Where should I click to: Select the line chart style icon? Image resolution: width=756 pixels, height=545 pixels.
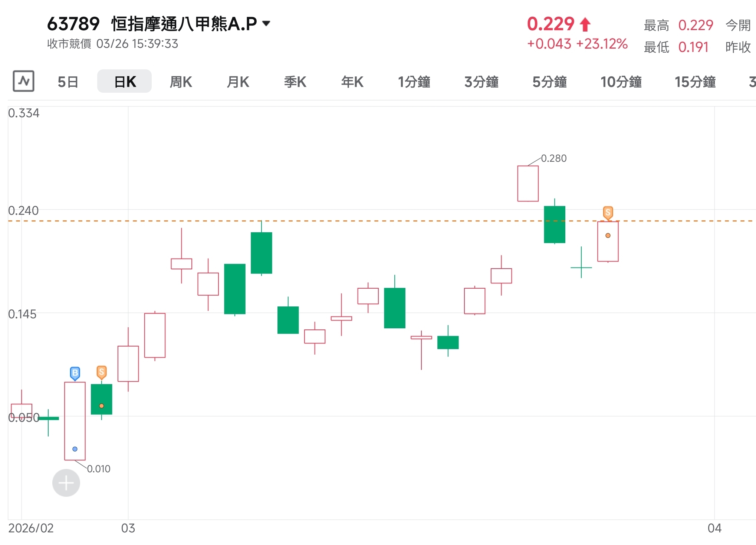23,81
